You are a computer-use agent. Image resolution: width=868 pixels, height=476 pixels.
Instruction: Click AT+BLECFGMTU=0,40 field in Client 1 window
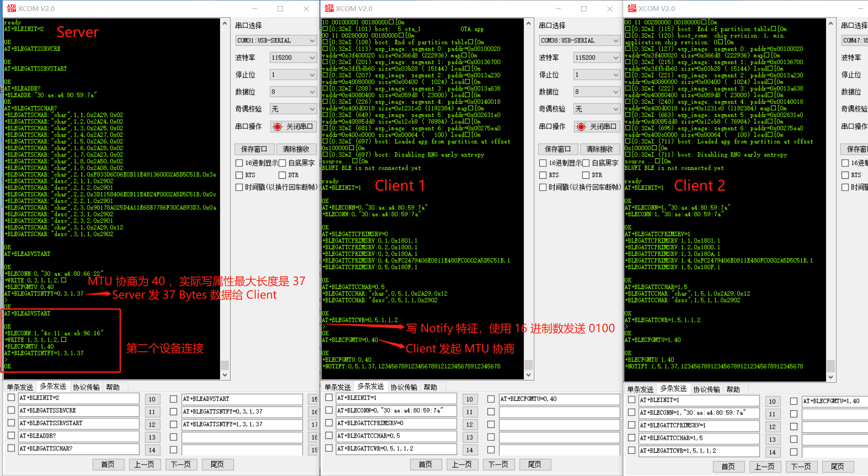[560, 399]
